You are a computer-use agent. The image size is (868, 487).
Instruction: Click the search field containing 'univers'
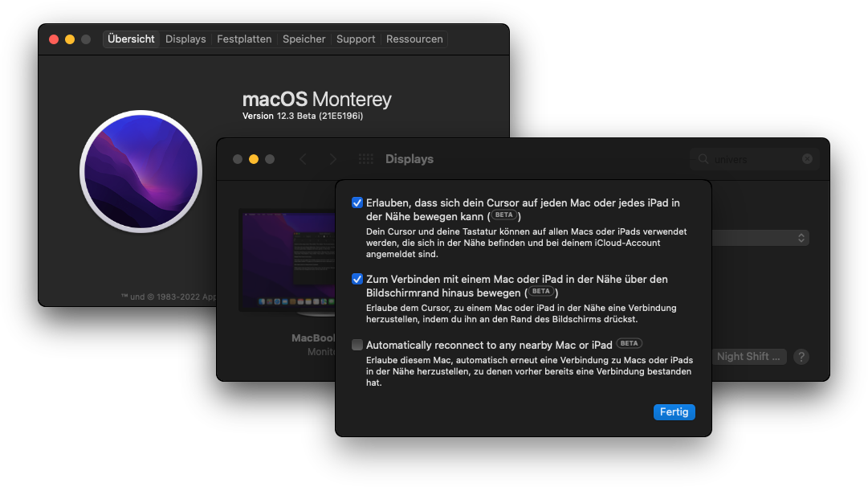(755, 160)
